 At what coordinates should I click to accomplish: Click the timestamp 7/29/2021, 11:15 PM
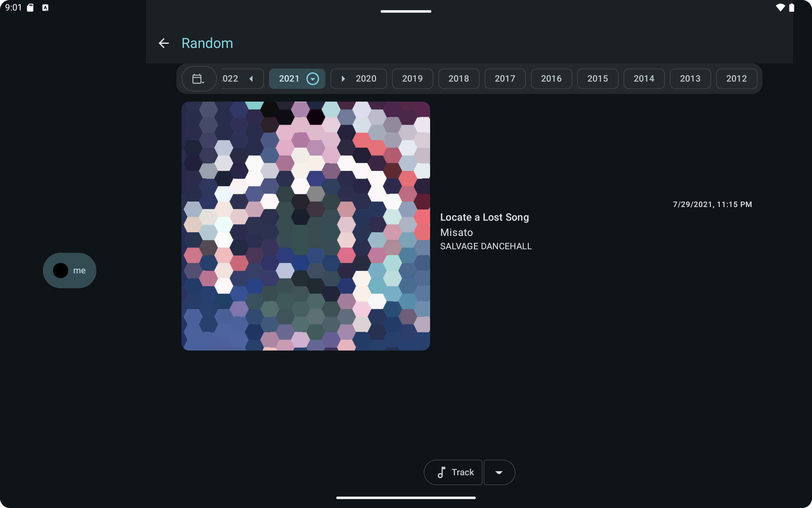[x=712, y=204]
